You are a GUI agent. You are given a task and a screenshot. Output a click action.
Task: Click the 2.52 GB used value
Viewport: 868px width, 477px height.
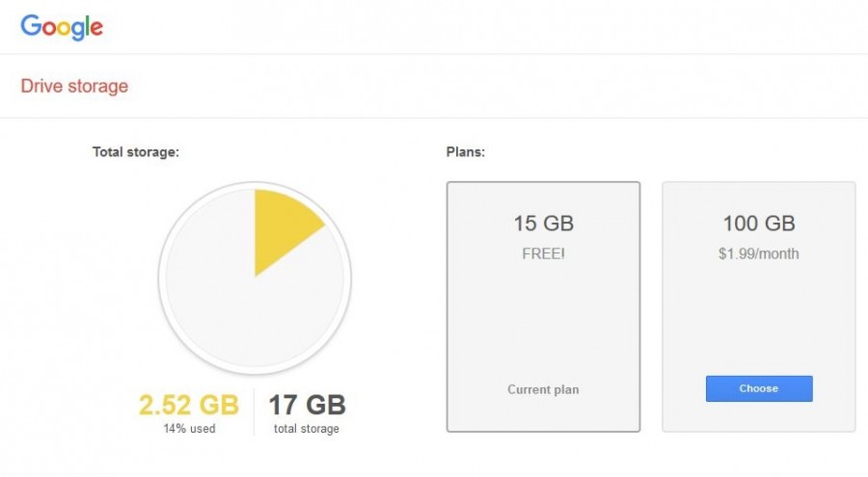pos(189,405)
